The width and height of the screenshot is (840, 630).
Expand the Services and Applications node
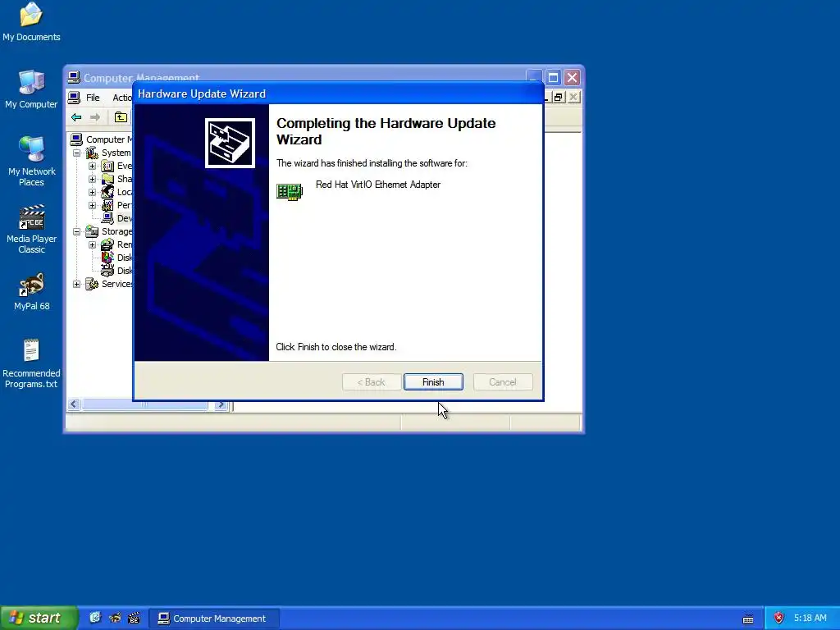point(76,284)
